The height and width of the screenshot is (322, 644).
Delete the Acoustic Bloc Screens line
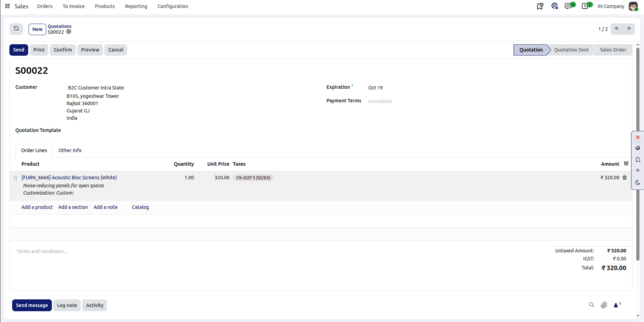(625, 178)
